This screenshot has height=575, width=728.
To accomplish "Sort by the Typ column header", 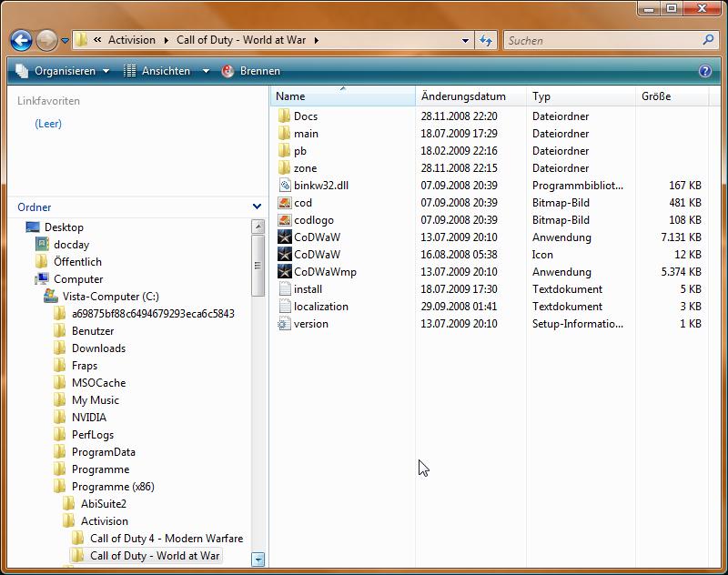I will coord(581,96).
